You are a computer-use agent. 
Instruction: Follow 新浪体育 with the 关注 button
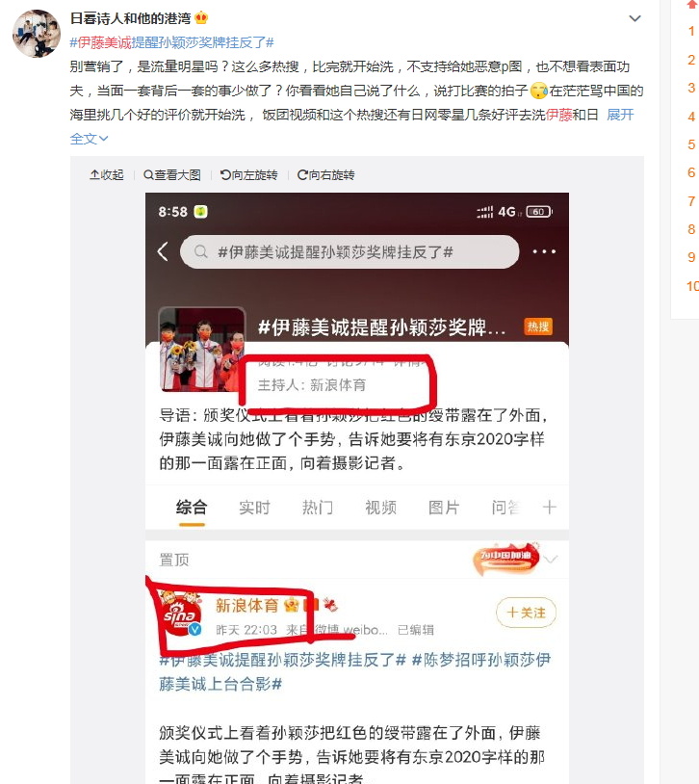pos(526,613)
